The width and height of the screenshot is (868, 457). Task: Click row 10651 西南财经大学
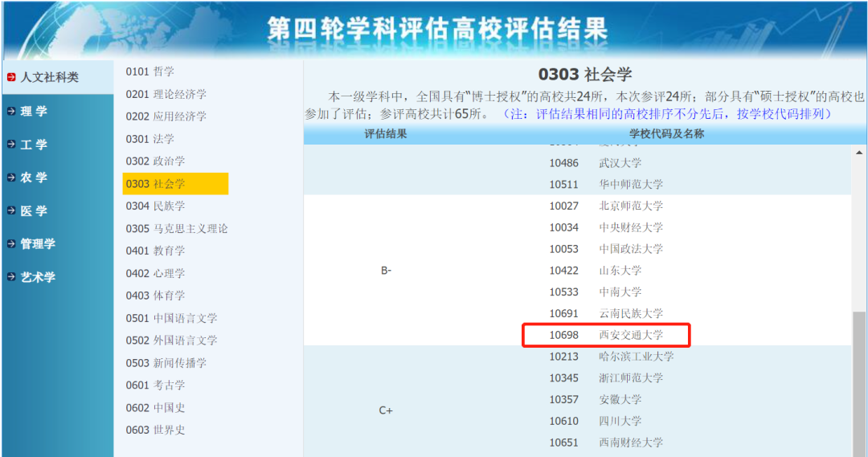point(606,443)
